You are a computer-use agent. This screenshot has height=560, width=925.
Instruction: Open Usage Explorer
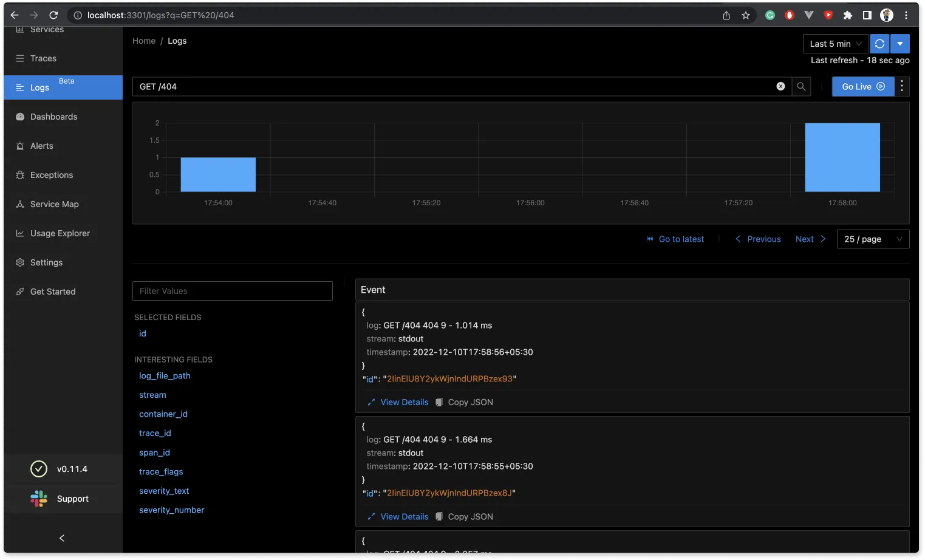[63, 233]
